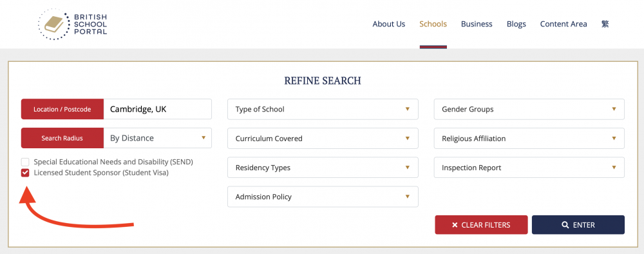The height and width of the screenshot is (254, 644).
Task: Click the Admission Policy dropdown arrow
Action: [408, 197]
